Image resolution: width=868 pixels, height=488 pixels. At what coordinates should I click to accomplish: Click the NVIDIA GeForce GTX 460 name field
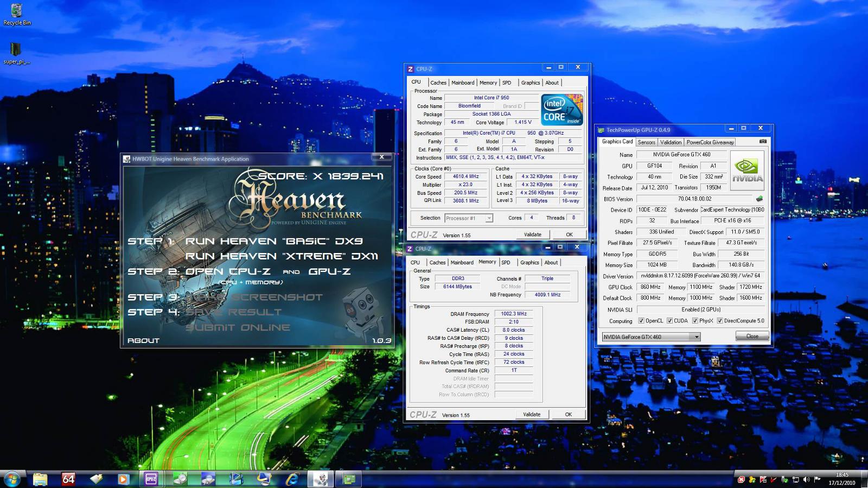pyautogui.click(x=681, y=154)
